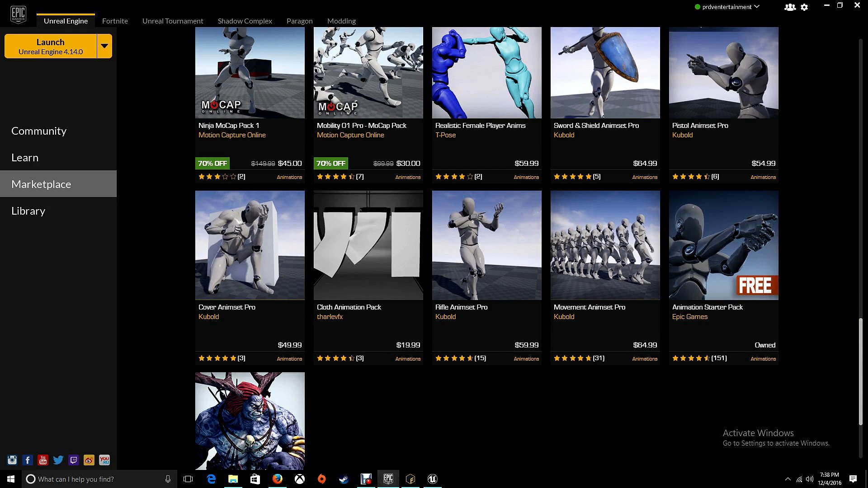Click Rifle Animset Pro title

click(x=461, y=307)
